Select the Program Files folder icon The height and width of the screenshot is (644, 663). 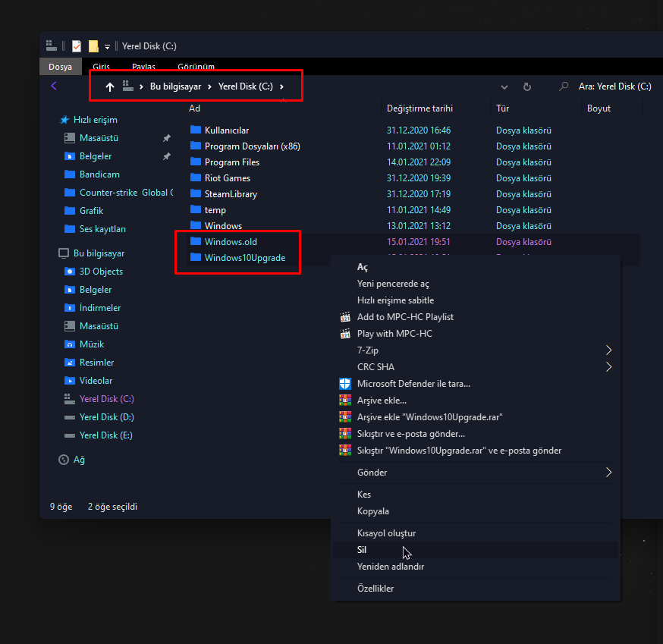[196, 162]
